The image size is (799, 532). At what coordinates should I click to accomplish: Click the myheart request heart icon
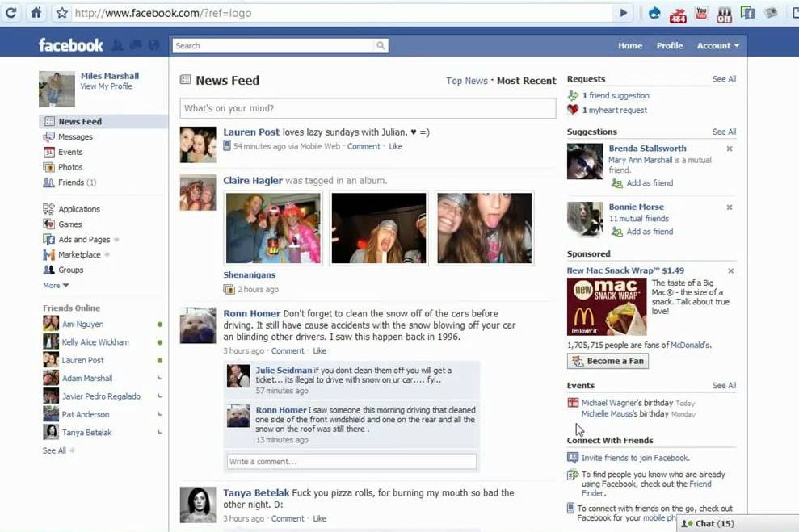click(x=573, y=110)
